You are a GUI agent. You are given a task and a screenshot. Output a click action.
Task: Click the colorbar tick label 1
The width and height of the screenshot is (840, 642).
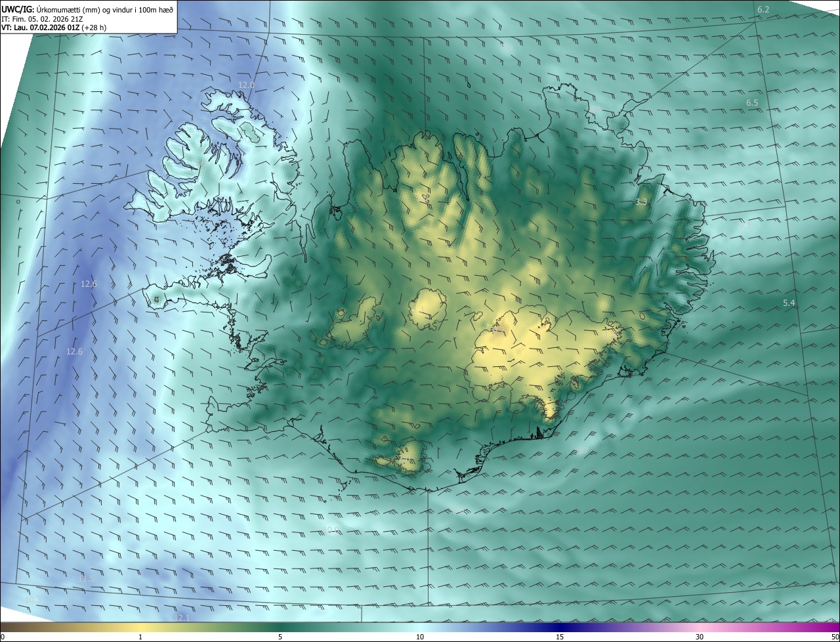(x=140, y=637)
